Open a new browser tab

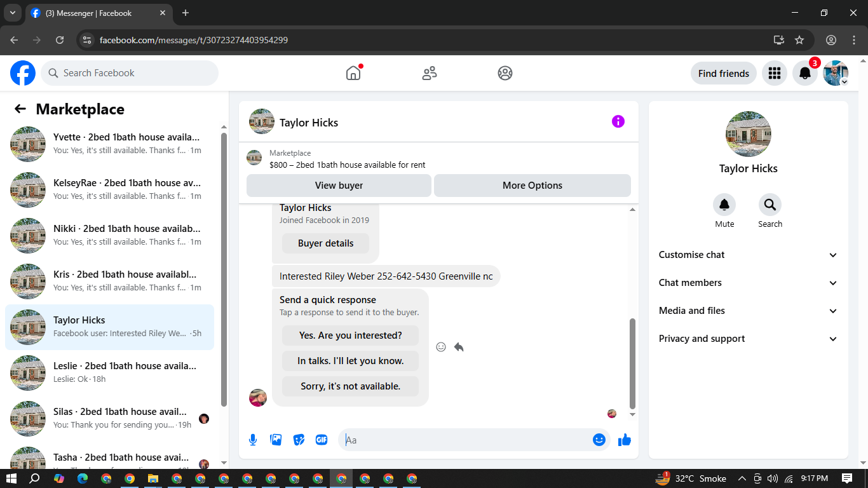pos(186,13)
